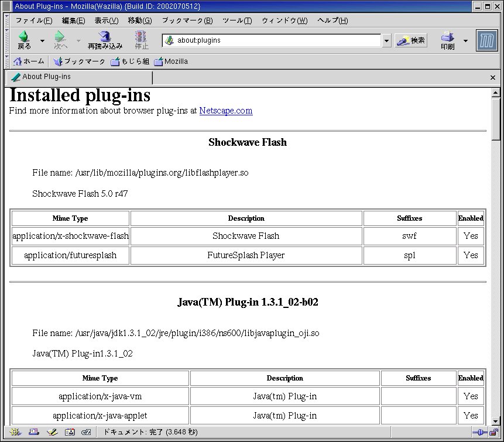Open the forward history dropdown arrow
Screen dimensions: 504x442
click(x=78, y=41)
